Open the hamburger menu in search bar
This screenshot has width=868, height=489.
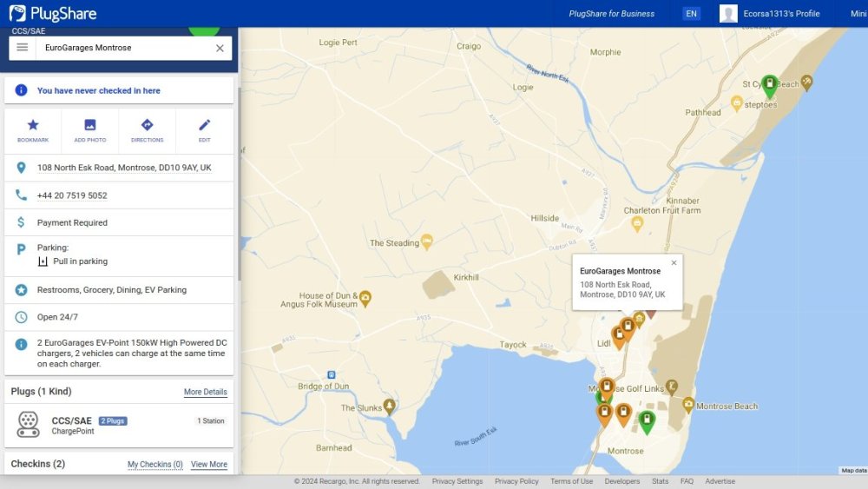point(23,48)
